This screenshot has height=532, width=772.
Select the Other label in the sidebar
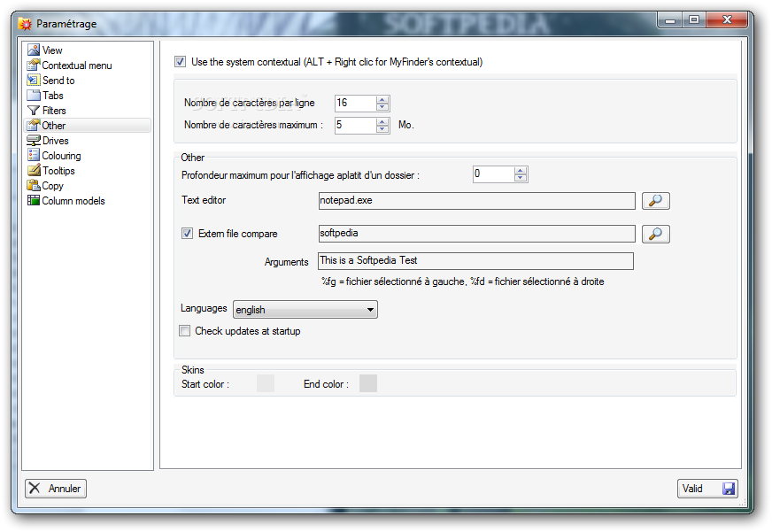54,126
